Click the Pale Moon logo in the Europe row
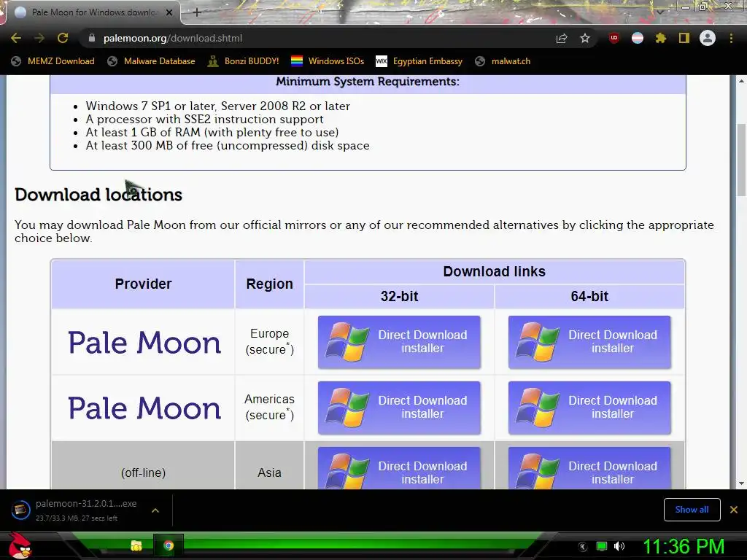The width and height of the screenshot is (747, 560). click(x=144, y=343)
